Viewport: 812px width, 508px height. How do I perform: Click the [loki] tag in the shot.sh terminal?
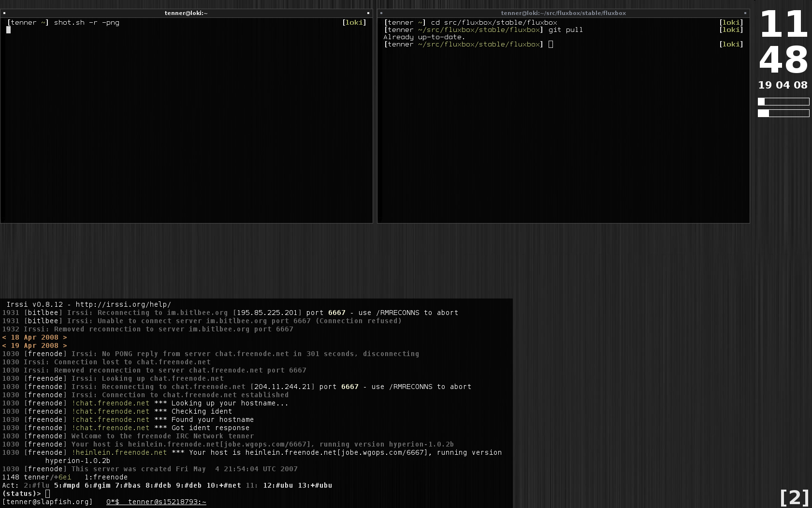click(x=354, y=23)
